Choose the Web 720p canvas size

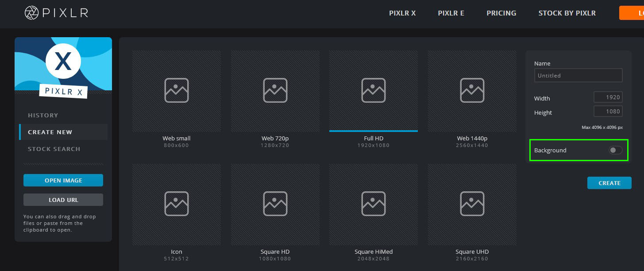click(275, 91)
